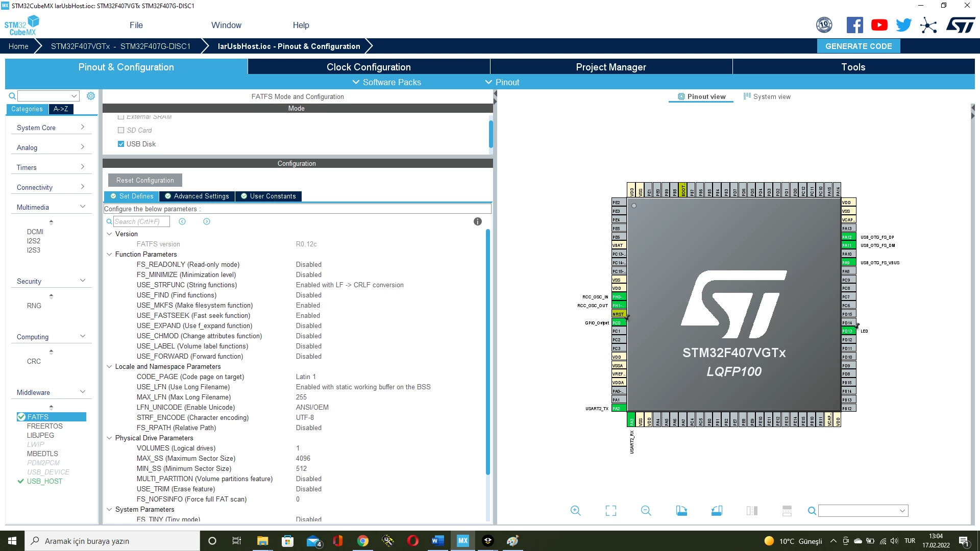Click the GENERATE CODE button

[x=859, y=46]
